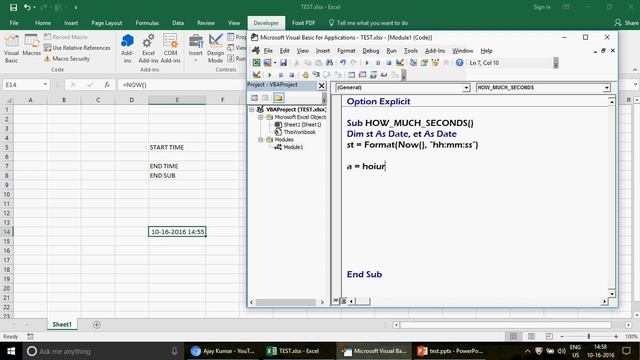Open COM Add-ins in Excel ribbon

point(170,49)
